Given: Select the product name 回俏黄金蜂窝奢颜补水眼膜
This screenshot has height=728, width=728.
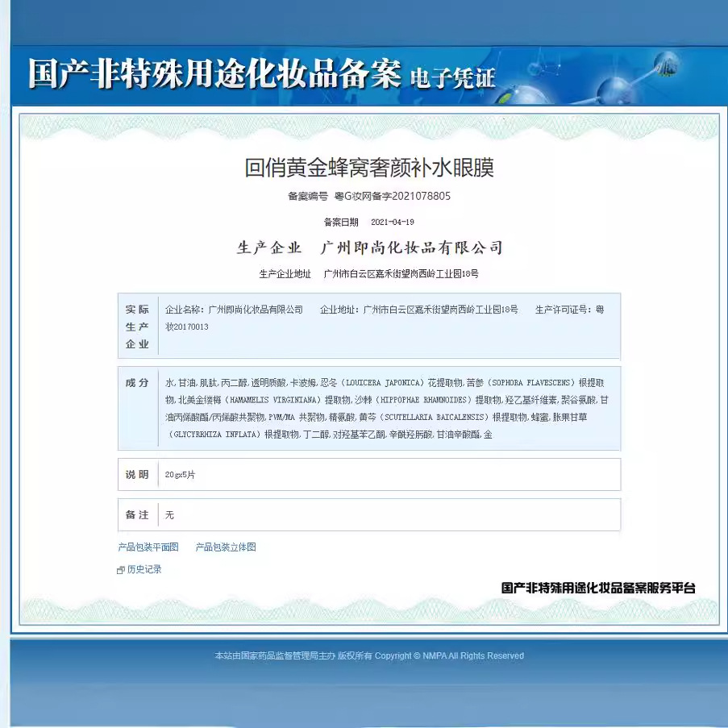Looking at the screenshot, I should tap(368, 168).
